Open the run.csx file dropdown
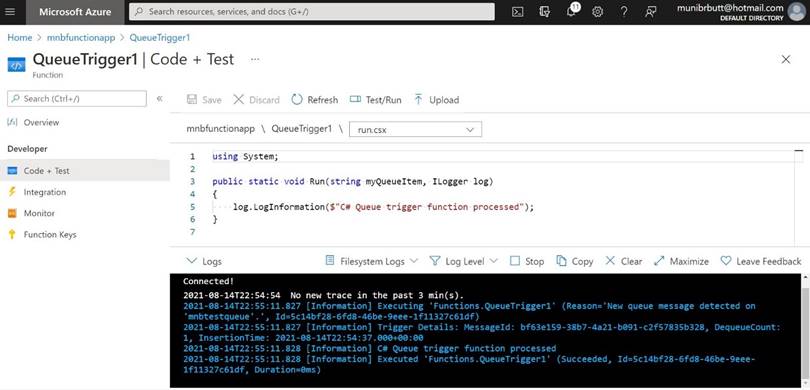This screenshot has height=390, width=810. pos(415,130)
